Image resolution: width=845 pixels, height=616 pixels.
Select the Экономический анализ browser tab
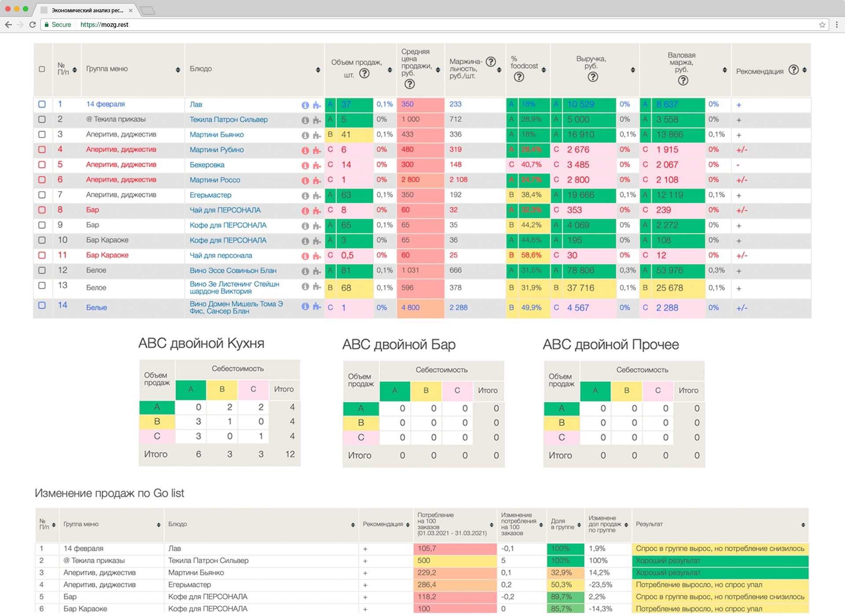click(x=87, y=10)
